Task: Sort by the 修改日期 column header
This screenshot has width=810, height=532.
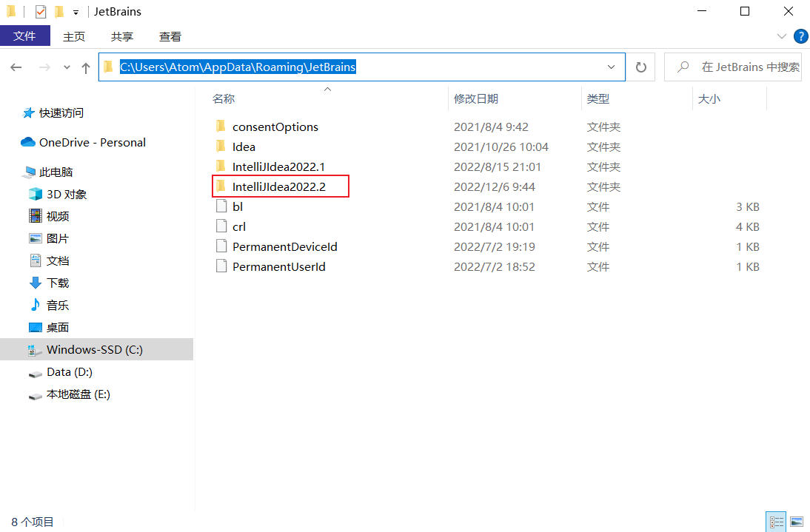Action: (x=476, y=98)
